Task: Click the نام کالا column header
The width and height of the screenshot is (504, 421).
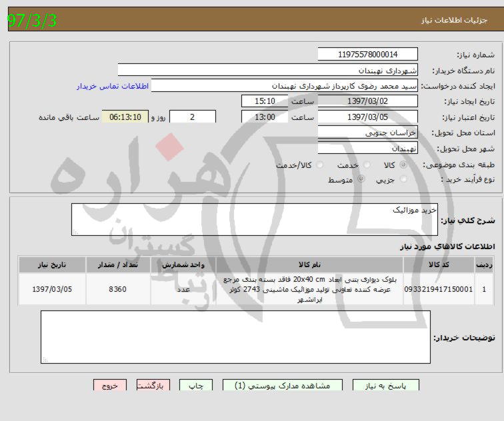Action: (309, 264)
